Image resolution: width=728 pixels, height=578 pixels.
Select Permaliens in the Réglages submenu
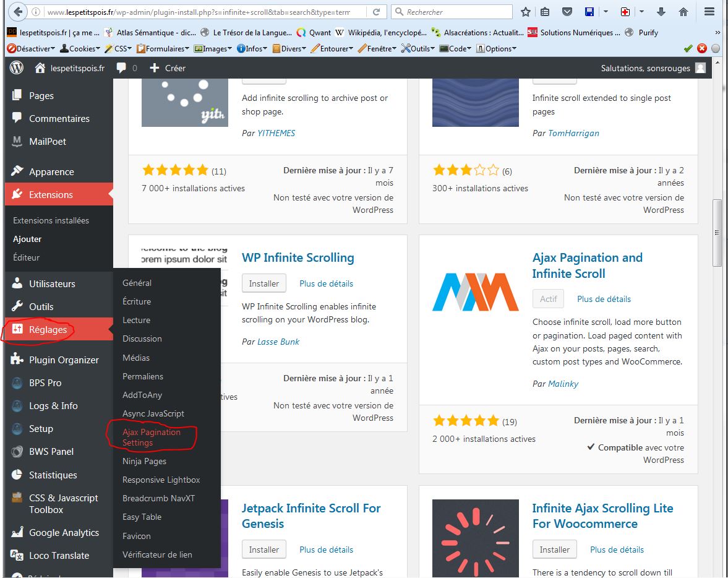142,376
